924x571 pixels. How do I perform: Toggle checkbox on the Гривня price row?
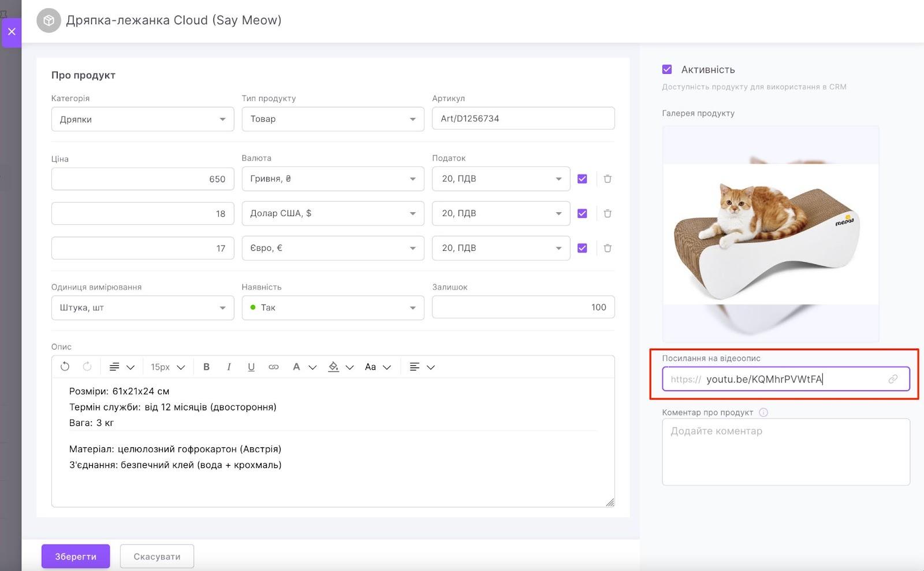click(582, 179)
